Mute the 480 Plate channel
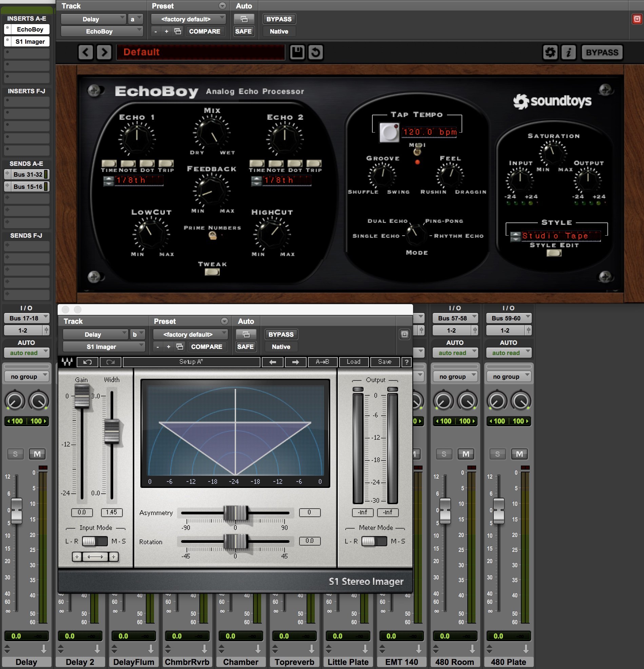 [519, 454]
